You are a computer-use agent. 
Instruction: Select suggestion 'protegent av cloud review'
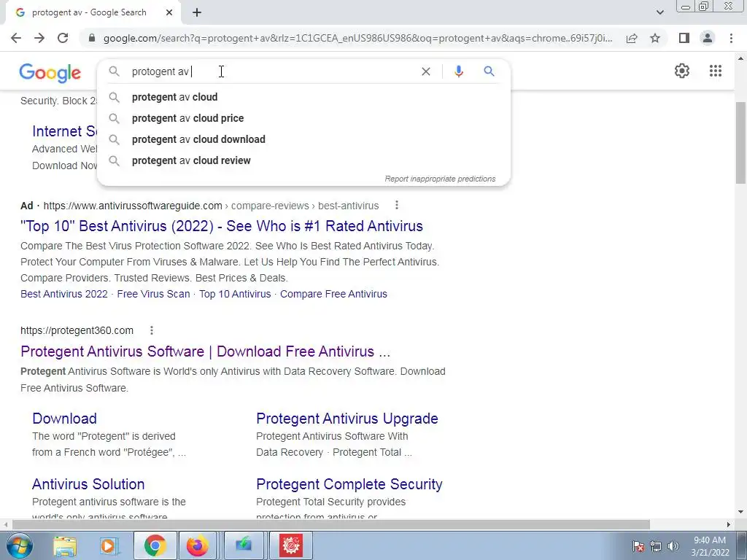point(303,160)
